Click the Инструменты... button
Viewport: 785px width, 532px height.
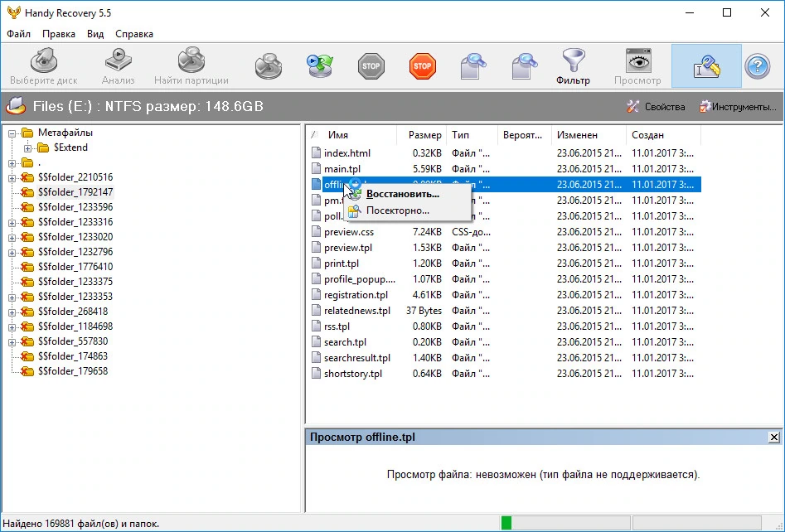tap(738, 107)
